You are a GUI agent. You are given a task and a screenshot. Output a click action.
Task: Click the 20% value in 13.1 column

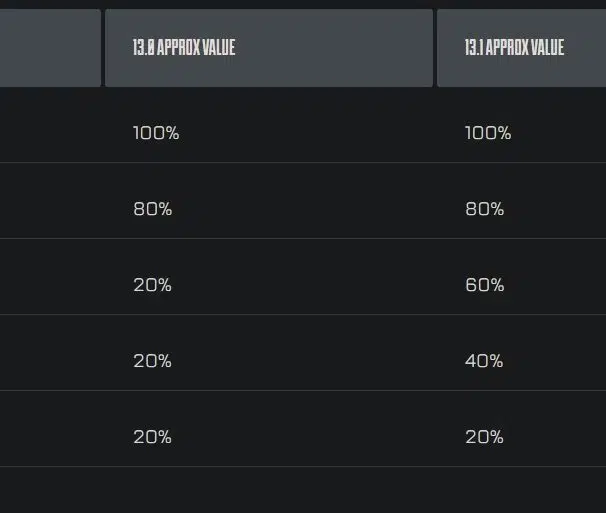(484, 437)
